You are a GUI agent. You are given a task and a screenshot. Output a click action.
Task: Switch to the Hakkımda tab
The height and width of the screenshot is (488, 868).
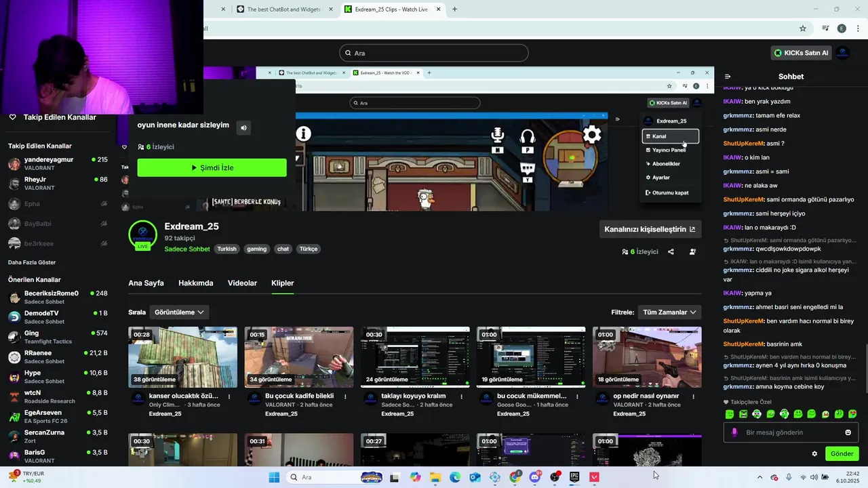click(195, 283)
